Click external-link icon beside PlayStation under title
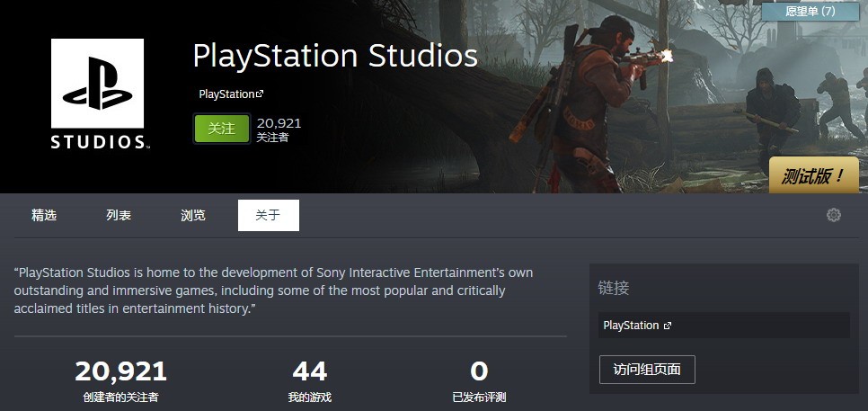The height and width of the screenshot is (411, 868). tap(260, 94)
